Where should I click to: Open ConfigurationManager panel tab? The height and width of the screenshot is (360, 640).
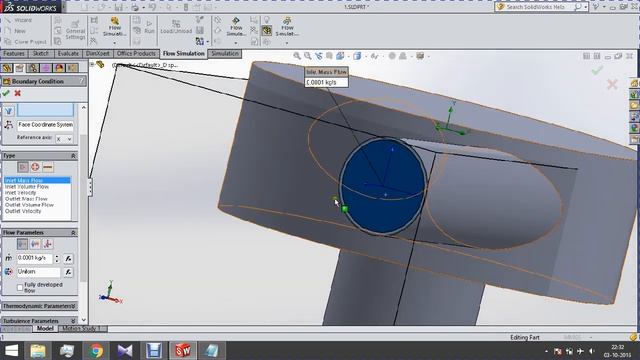33,68
